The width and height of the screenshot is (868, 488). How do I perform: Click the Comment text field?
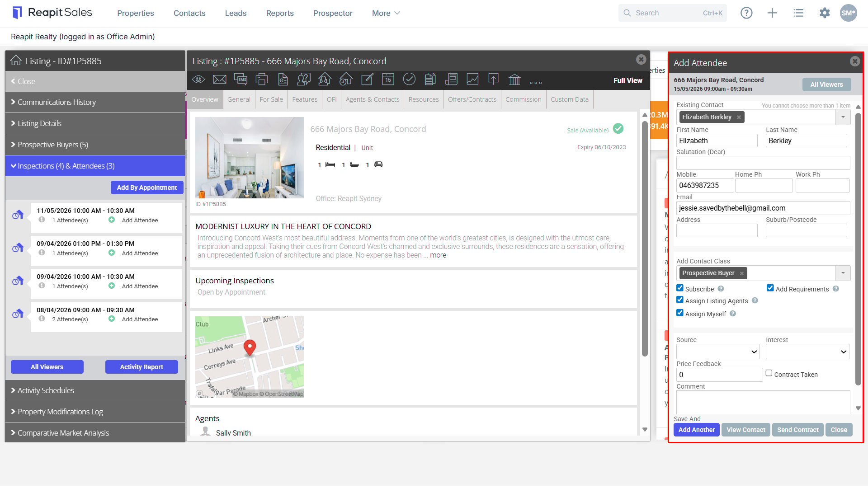[763, 402]
